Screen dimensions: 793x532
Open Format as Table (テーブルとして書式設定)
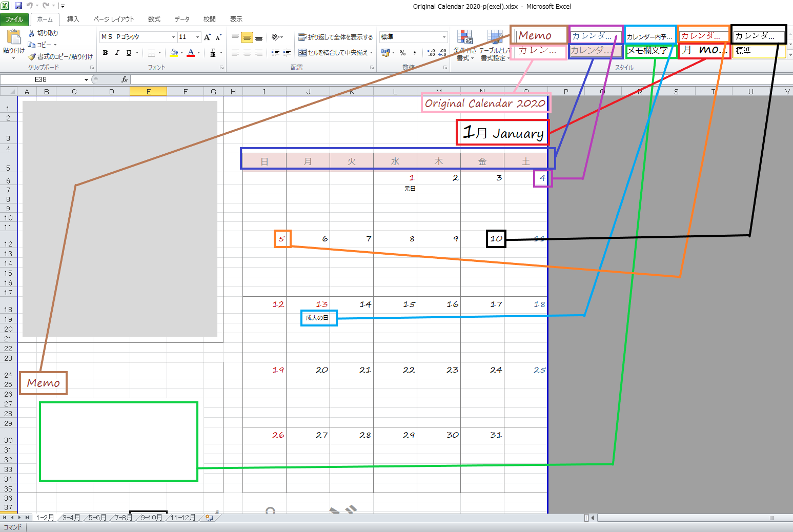pos(495,45)
